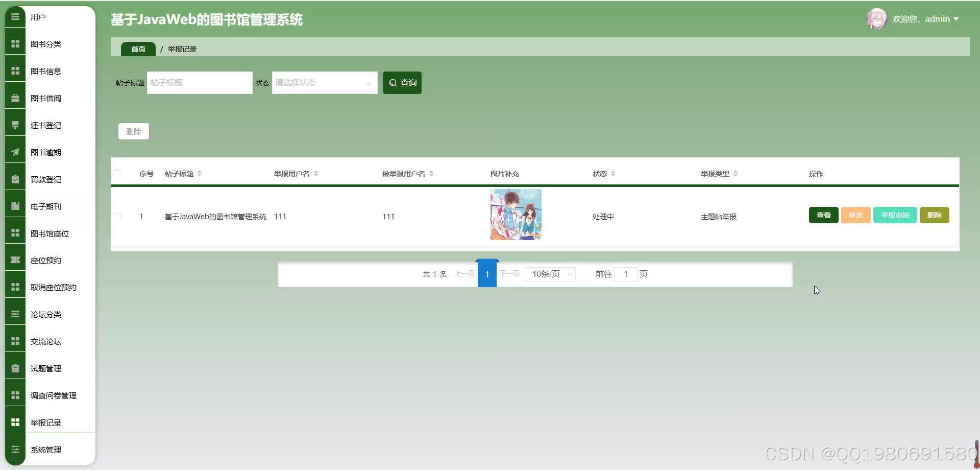Click the 还书登记 sidebar icon
Viewport: 980px width, 470px height.
[x=15, y=125]
